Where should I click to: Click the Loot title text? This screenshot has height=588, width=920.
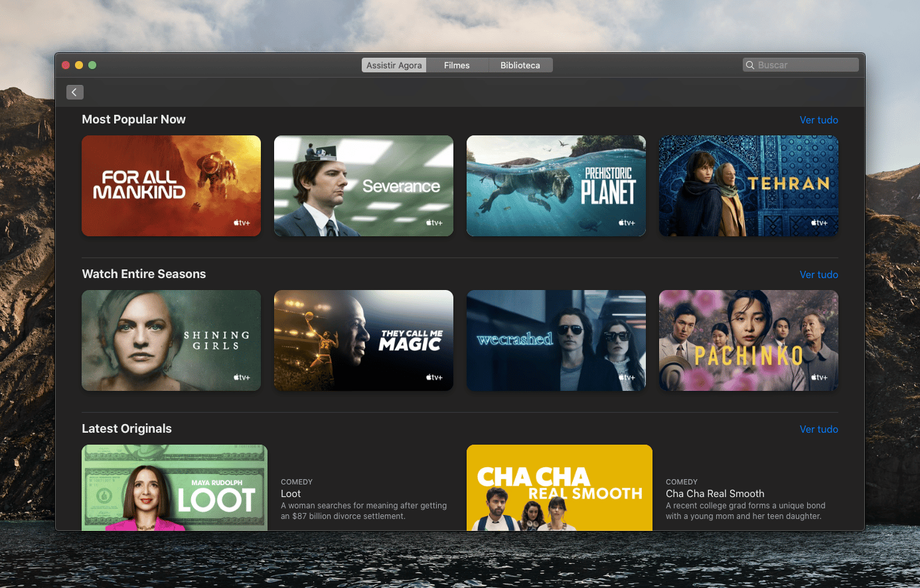(x=291, y=494)
